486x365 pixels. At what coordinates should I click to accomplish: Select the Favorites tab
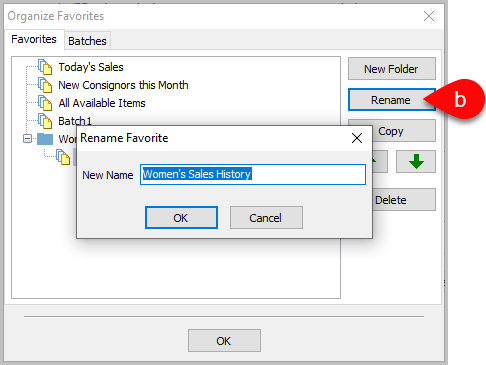[x=34, y=39]
